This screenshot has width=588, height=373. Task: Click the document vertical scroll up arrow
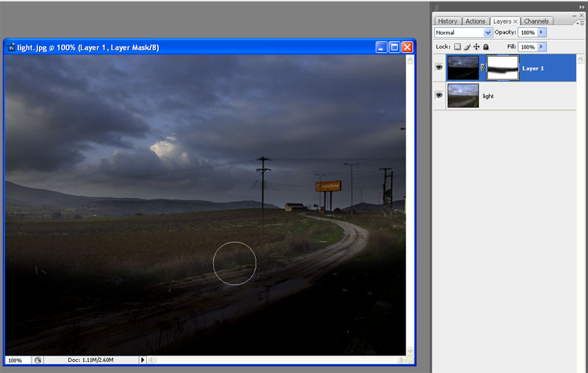[x=410, y=60]
